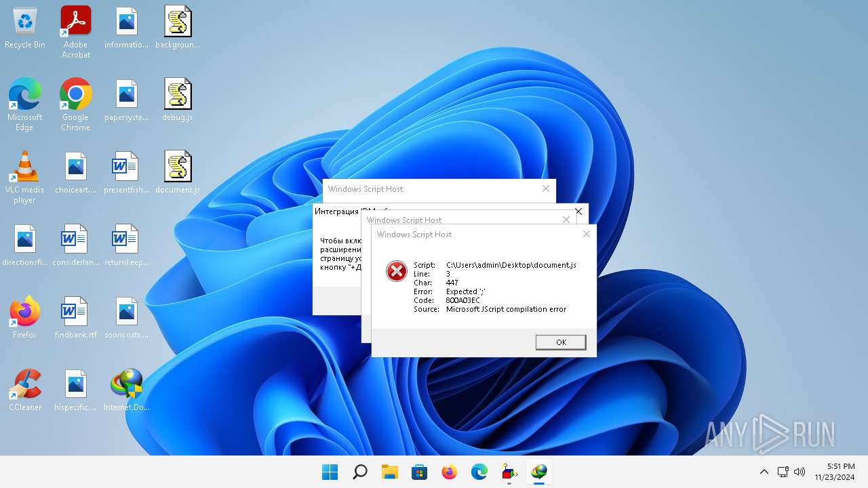Select the debug.js script file
Screen dimensions: 868x488
178,100
